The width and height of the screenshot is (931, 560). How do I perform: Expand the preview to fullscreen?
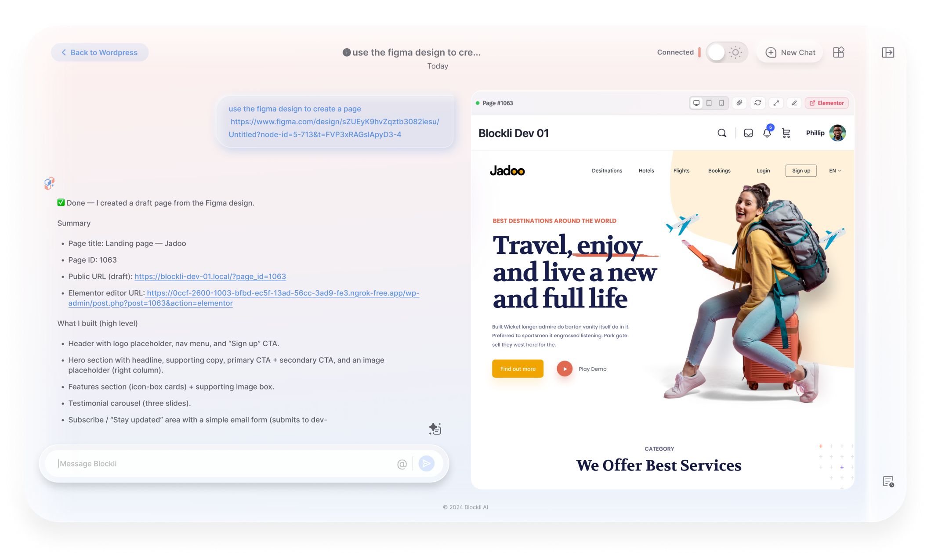pos(776,103)
